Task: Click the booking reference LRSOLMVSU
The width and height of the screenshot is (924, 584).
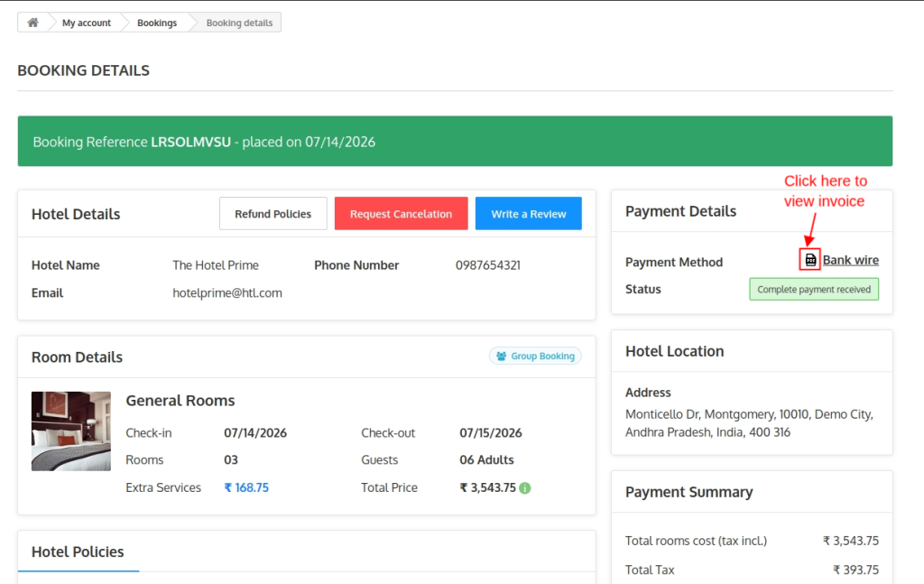Action: click(x=191, y=142)
